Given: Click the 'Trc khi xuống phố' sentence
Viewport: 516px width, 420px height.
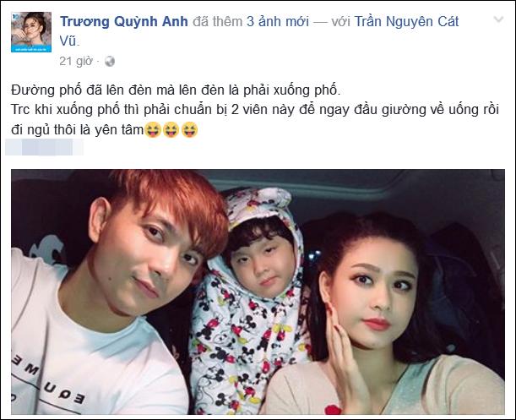Looking at the screenshot, I should 255,110.
